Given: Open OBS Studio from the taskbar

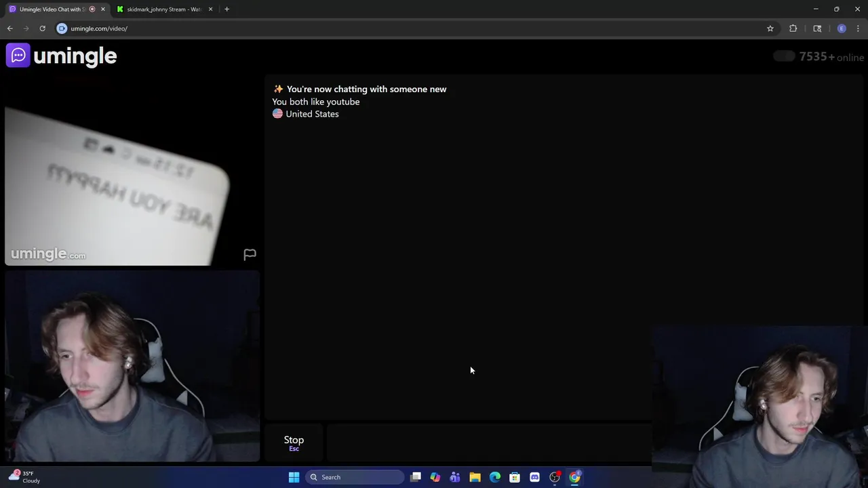Looking at the screenshot, I should pos(555,477).
